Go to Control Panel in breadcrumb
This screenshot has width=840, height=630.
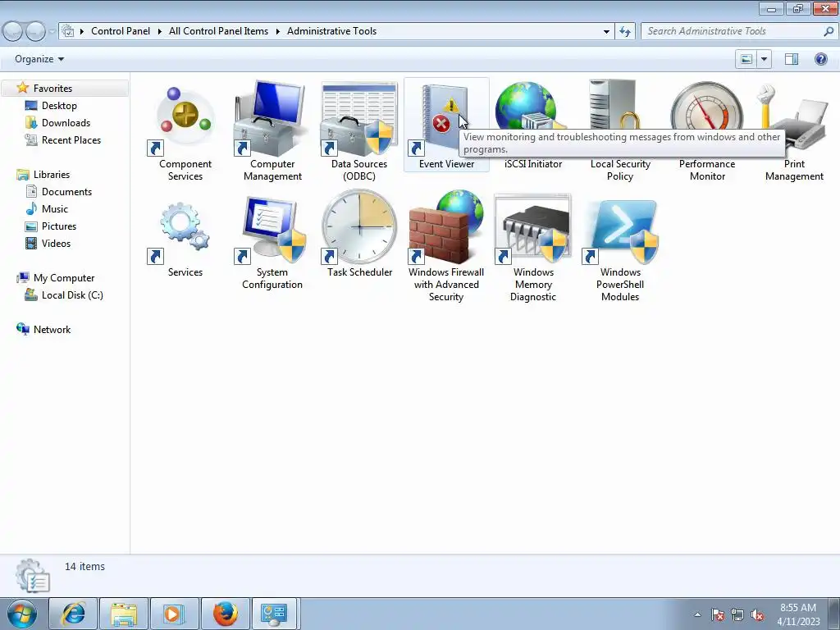121,31
